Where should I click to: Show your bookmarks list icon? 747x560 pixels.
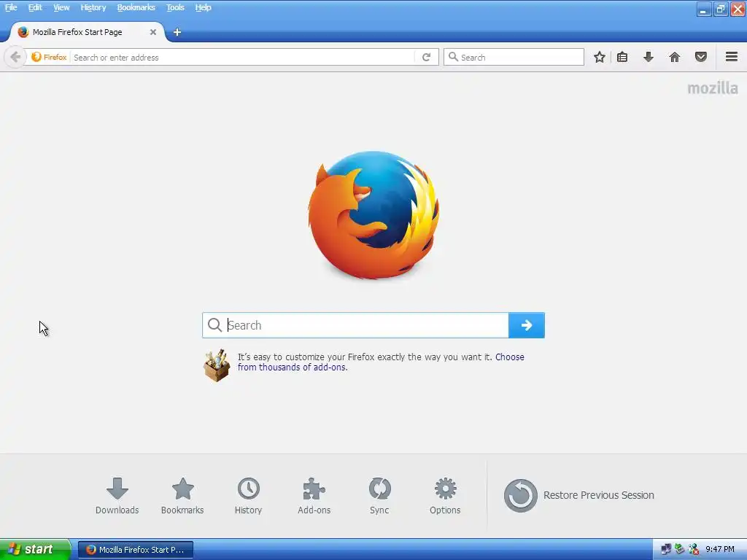[622, 57]
